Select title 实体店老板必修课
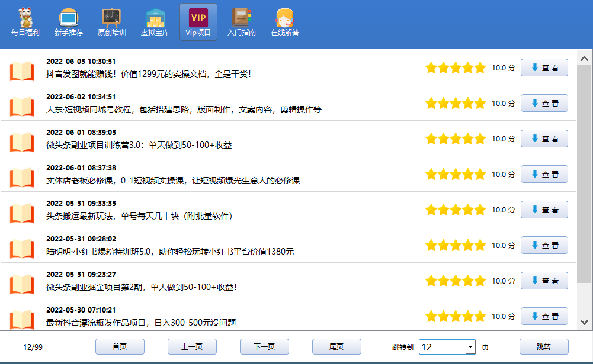593x364 pixels. coord(173,181)
